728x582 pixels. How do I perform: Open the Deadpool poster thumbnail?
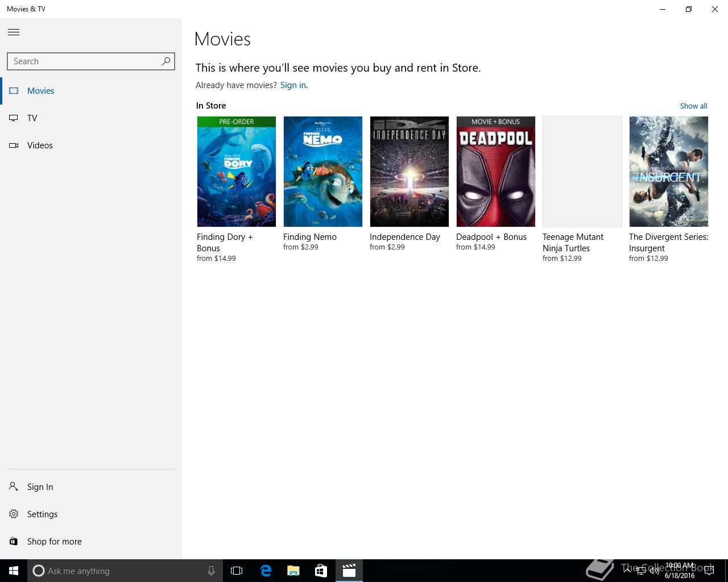coord(496,172)
